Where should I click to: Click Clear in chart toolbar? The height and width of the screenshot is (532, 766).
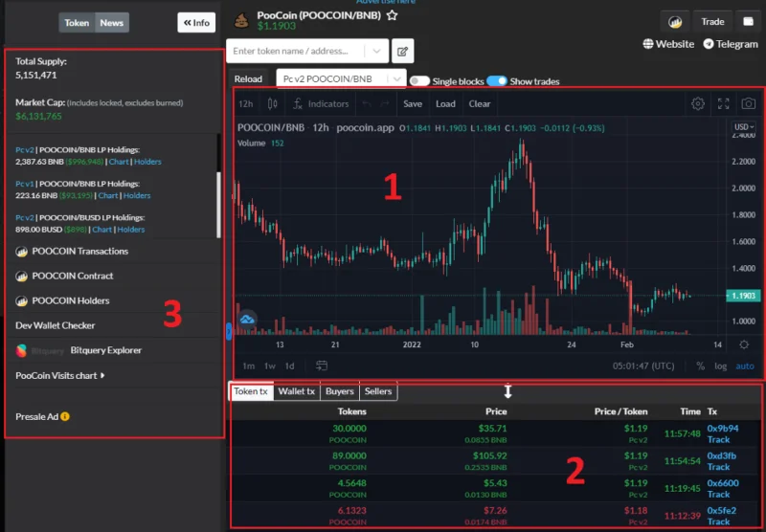[480, 103]
